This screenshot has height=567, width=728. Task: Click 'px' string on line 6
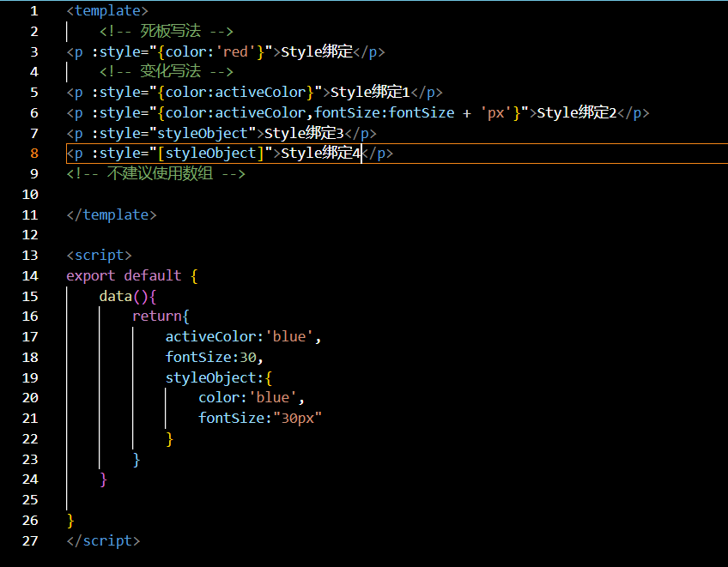pos(496,112)
